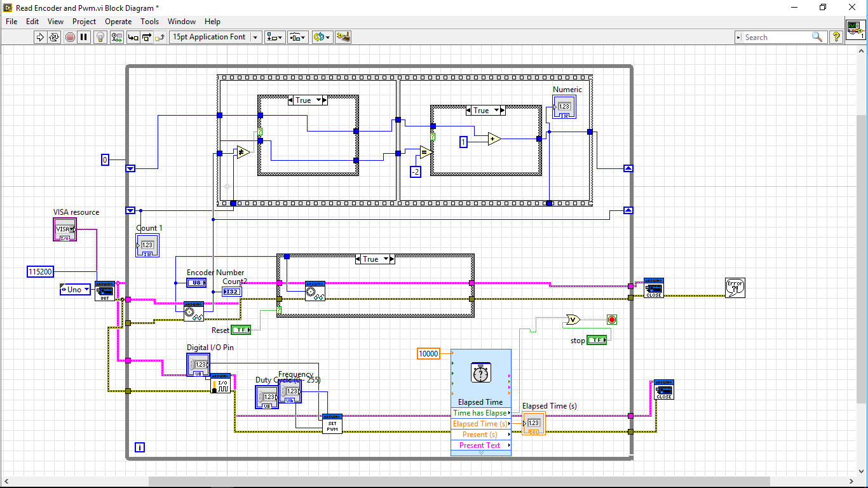Click the -2 numeric constant
Viewport: 868px width, 488px height.
click(416, 172)
